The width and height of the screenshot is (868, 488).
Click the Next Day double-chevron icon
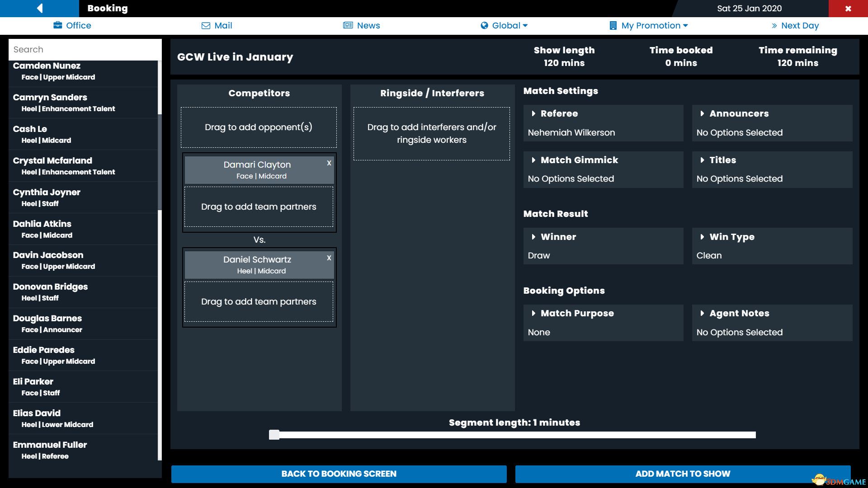tap(774, 26)
